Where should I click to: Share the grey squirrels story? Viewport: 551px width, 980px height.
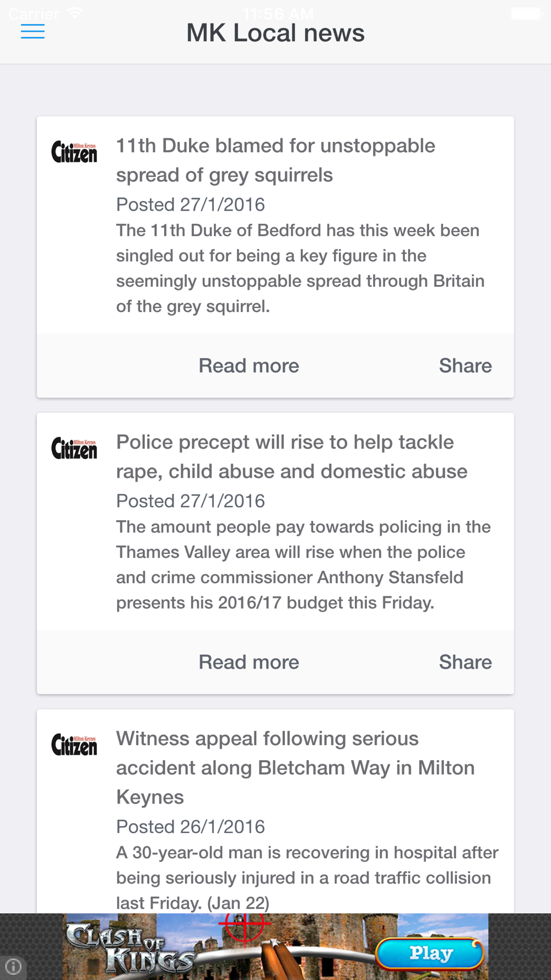click(465, 366)
